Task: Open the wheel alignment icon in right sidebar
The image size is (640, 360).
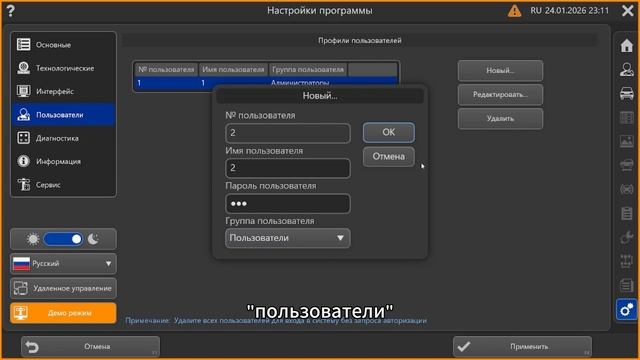Action: pos(627,189)
